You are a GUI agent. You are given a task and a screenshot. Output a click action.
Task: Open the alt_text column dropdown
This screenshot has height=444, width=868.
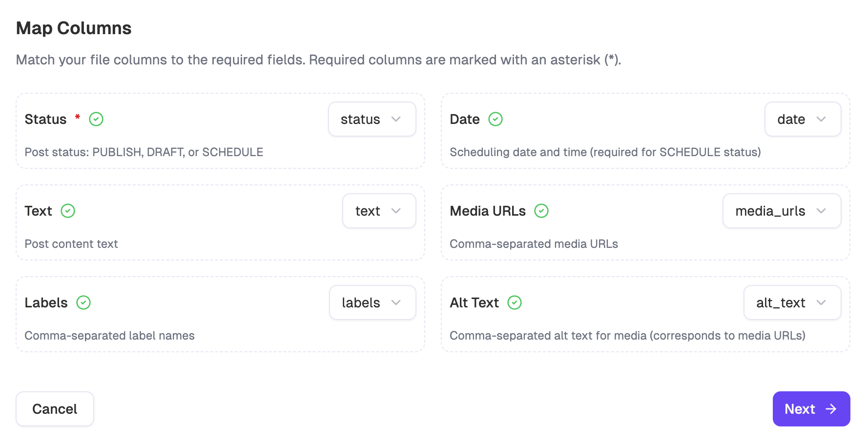click(x=792, y=303)
